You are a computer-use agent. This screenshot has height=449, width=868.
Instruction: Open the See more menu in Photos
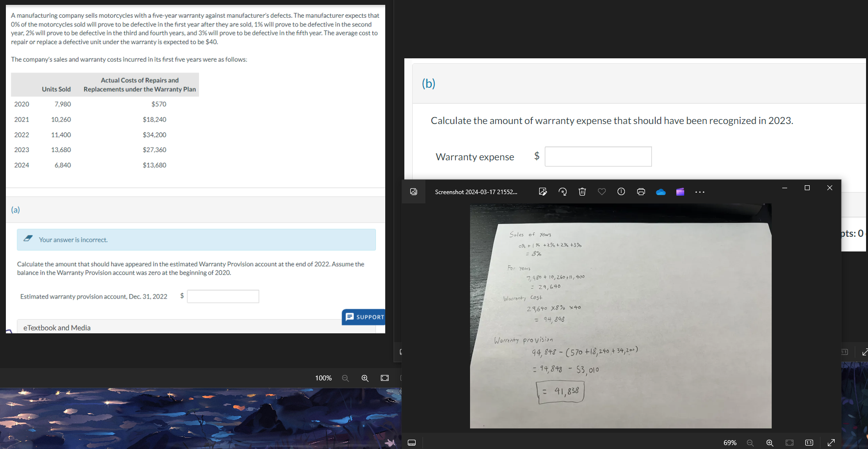(x=699, y=192)
